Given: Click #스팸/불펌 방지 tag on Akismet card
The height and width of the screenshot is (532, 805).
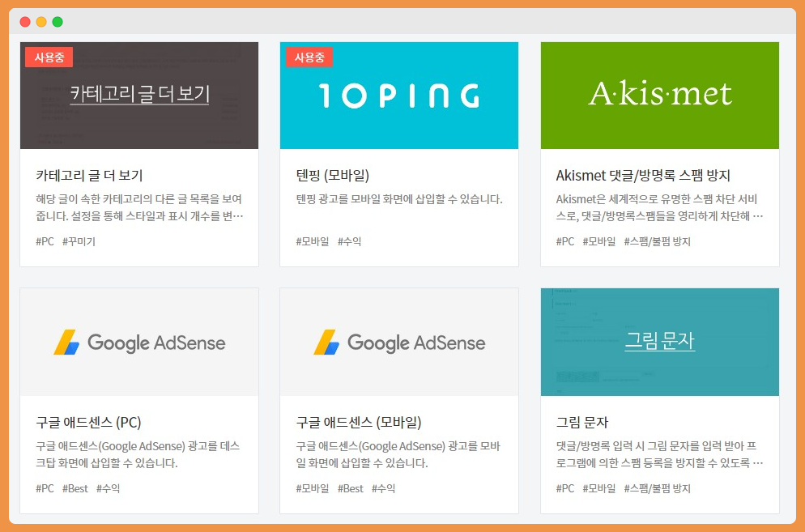Looking at the screenshot, I should [x=657, y=241].
